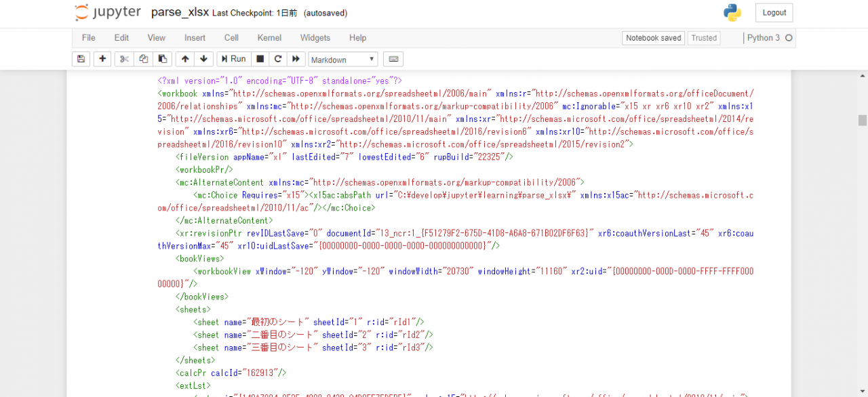Move selected cell down arrow
This screenshot has width=868, height=397.
tap(204, 59)
